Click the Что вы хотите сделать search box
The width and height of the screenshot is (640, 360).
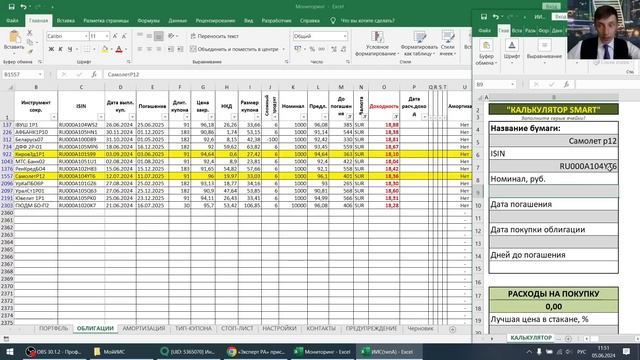pos(367,20)
